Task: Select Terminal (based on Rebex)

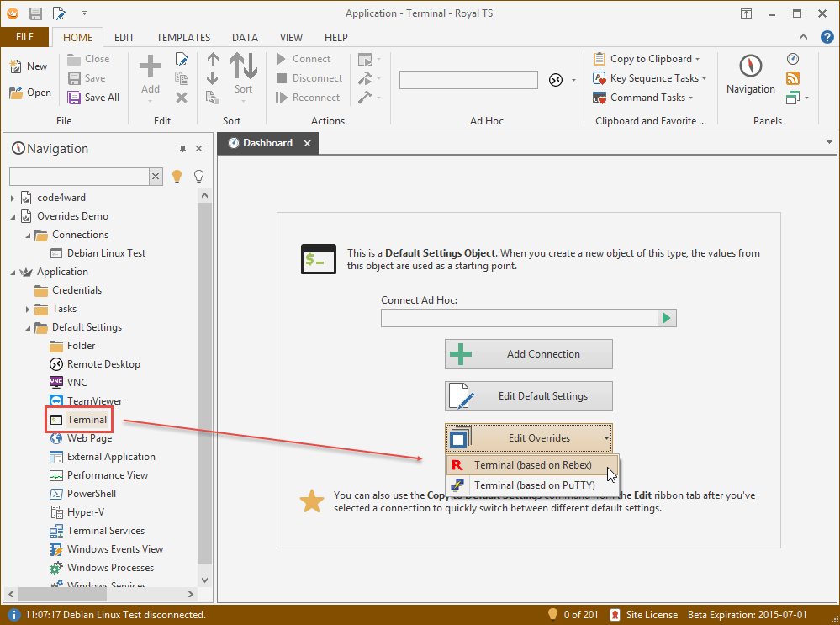Action: [532, 464]
